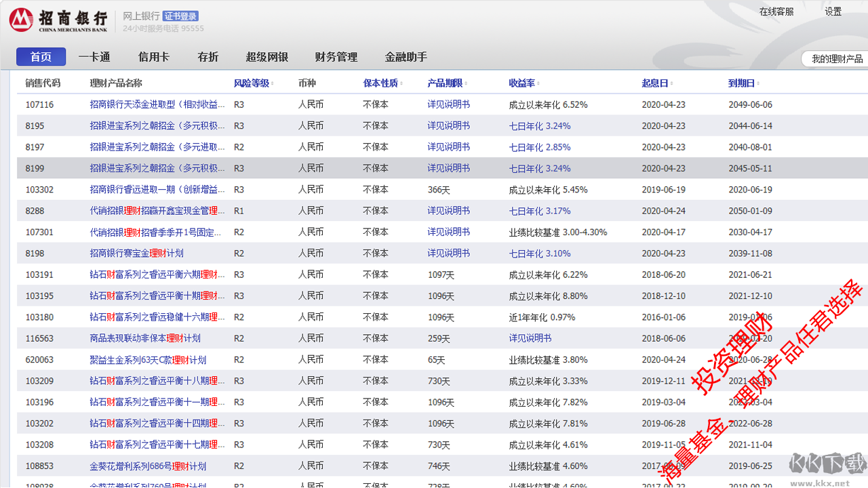
Task: Click 七日年化 3.17% yield
Action: point(540,211)
